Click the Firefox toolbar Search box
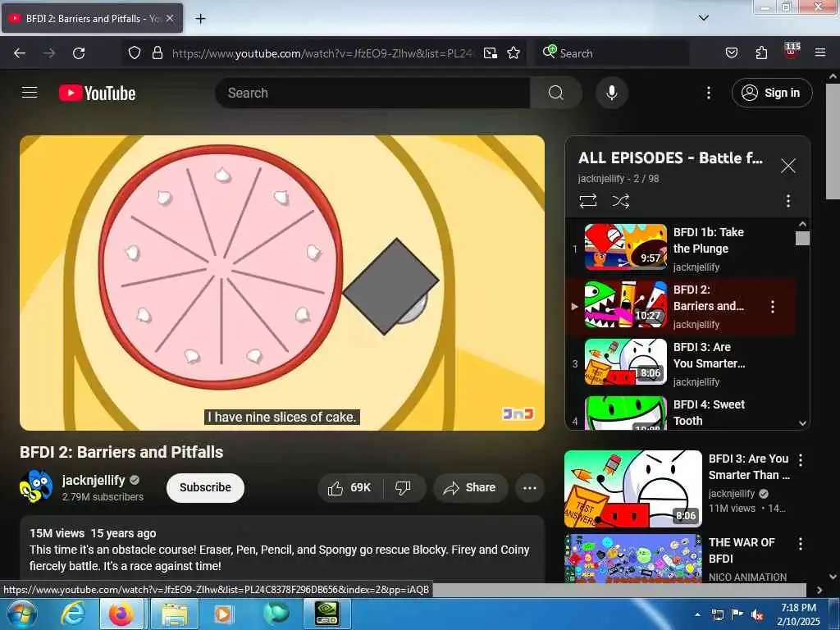840x630 pixels. (x=612, y=53)
